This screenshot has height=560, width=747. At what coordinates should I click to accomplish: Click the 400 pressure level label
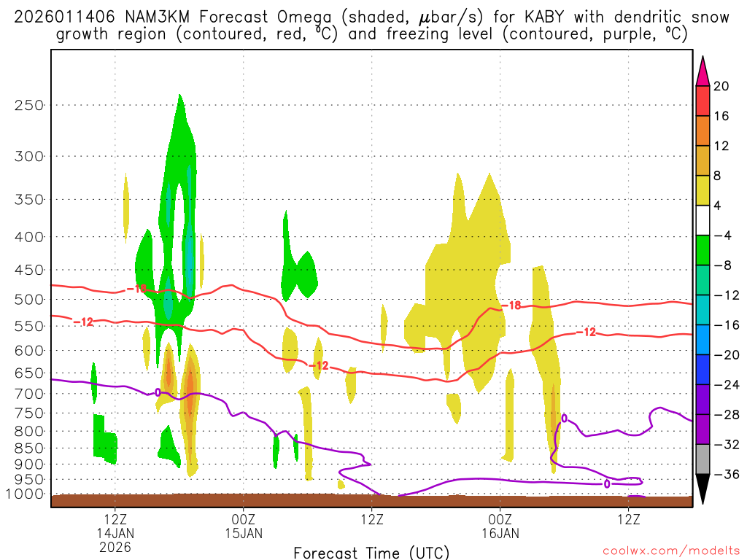(29, 237)
